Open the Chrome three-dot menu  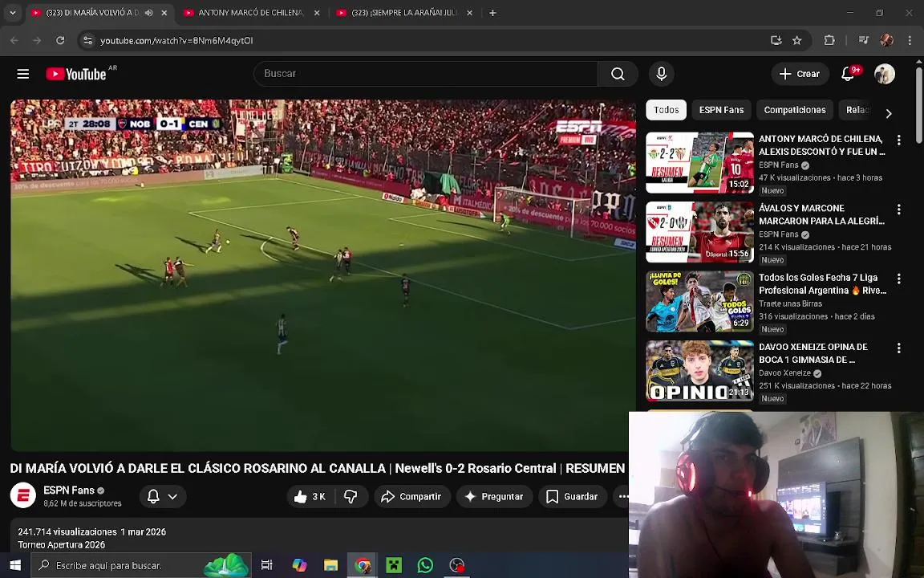[x=910, y=40]
